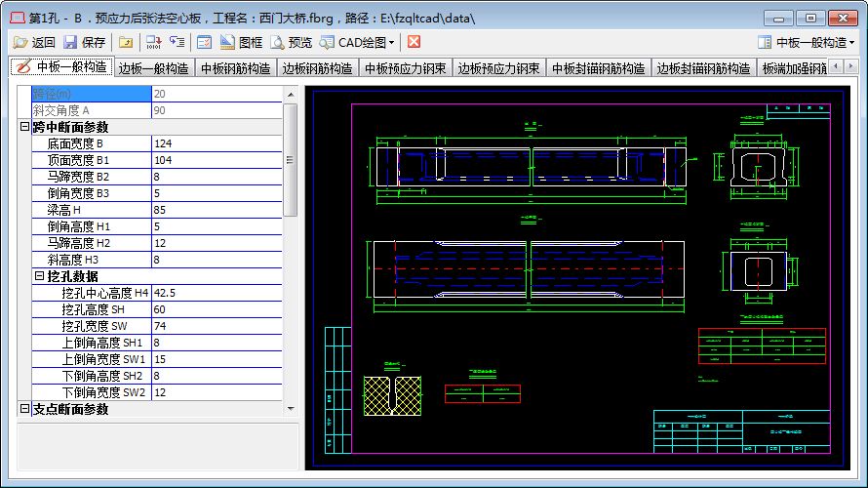Viewport: 868px width, 488px height.
Task: Click the list-indent export toolbar icon
Action: (x=178, y=42)
